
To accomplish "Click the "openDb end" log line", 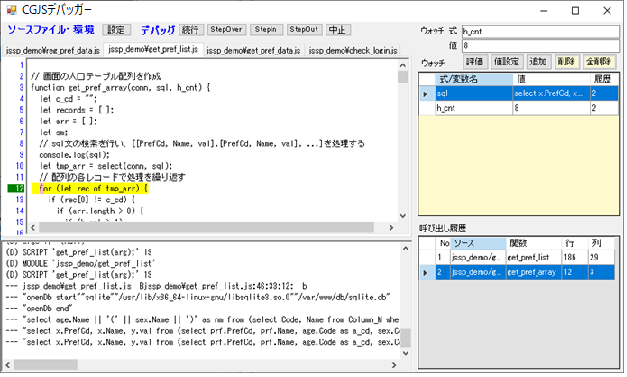I will click(x=39, y=309).
